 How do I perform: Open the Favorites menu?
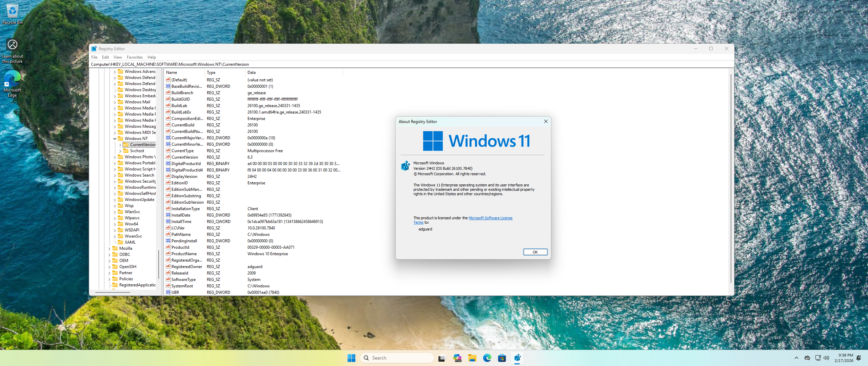(135, 57)
